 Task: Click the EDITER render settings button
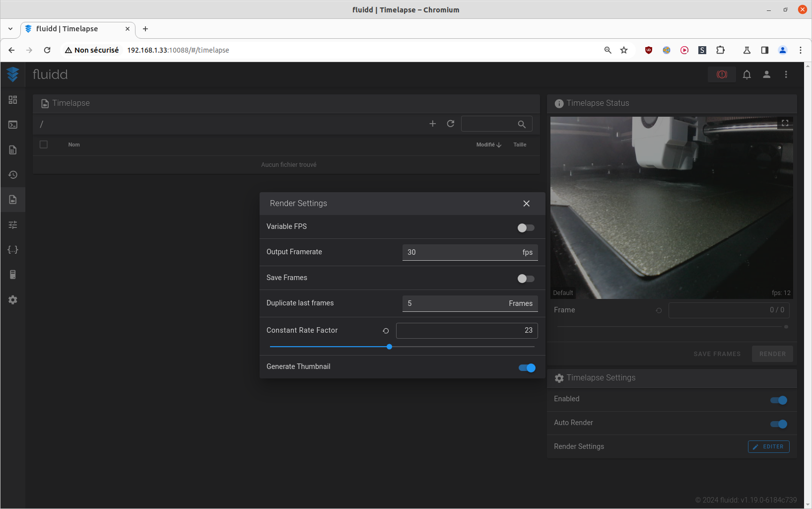[x=768, y=446]
